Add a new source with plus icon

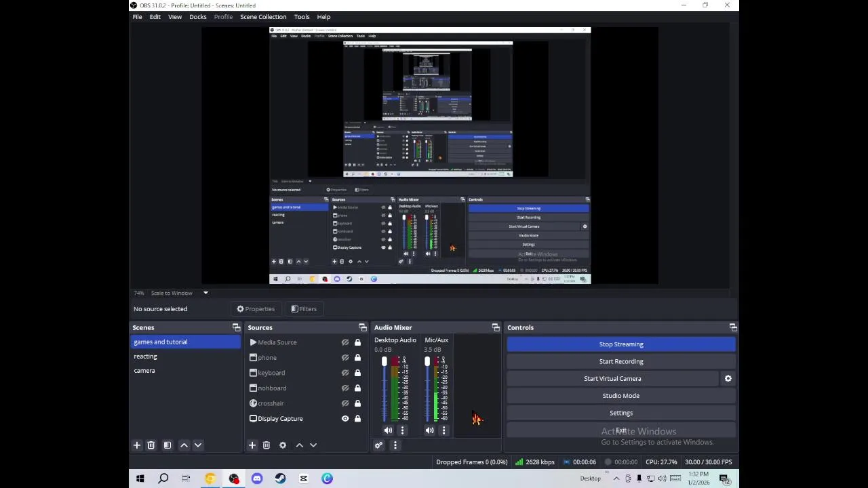click(x=252, y=445)
